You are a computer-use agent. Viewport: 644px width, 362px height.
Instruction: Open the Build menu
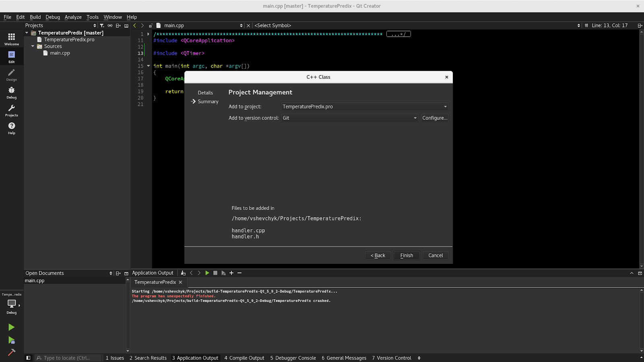[35, 17]
